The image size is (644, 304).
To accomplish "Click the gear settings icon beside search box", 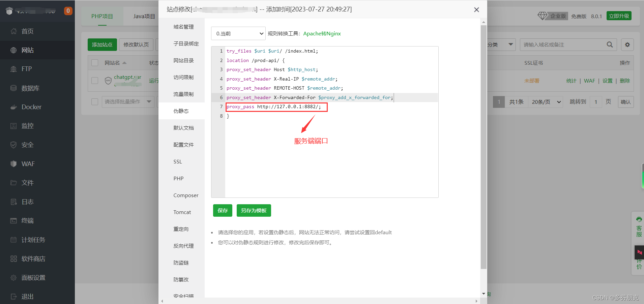I will (x=627, y=44).
